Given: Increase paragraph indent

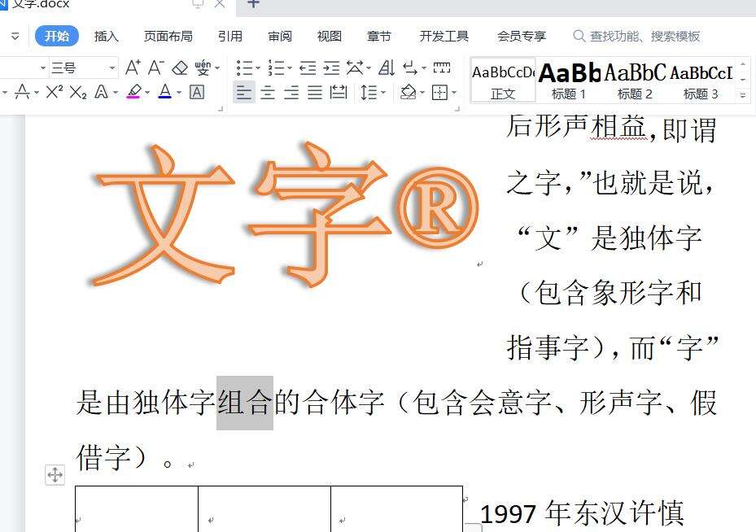Looking at the screenshot, I should click(331, 68).
